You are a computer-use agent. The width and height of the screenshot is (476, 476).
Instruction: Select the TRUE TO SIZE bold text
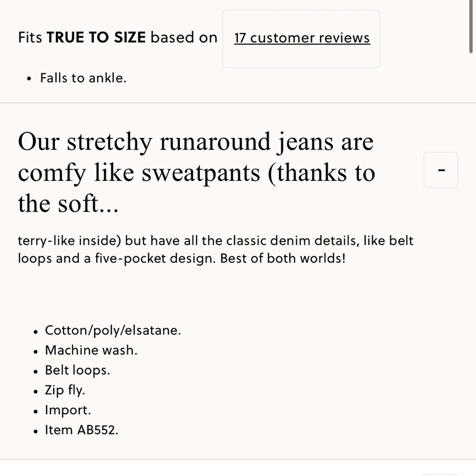click(x=96, y=38)
